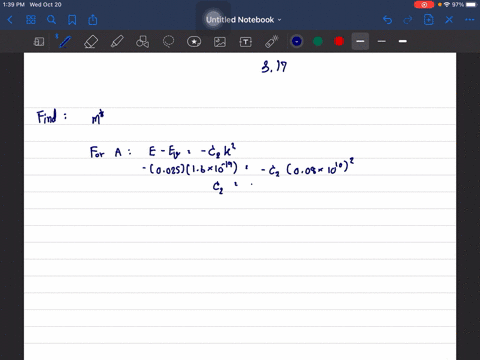Choose the green pen color
480x360 pixels.
pos(318,41)
